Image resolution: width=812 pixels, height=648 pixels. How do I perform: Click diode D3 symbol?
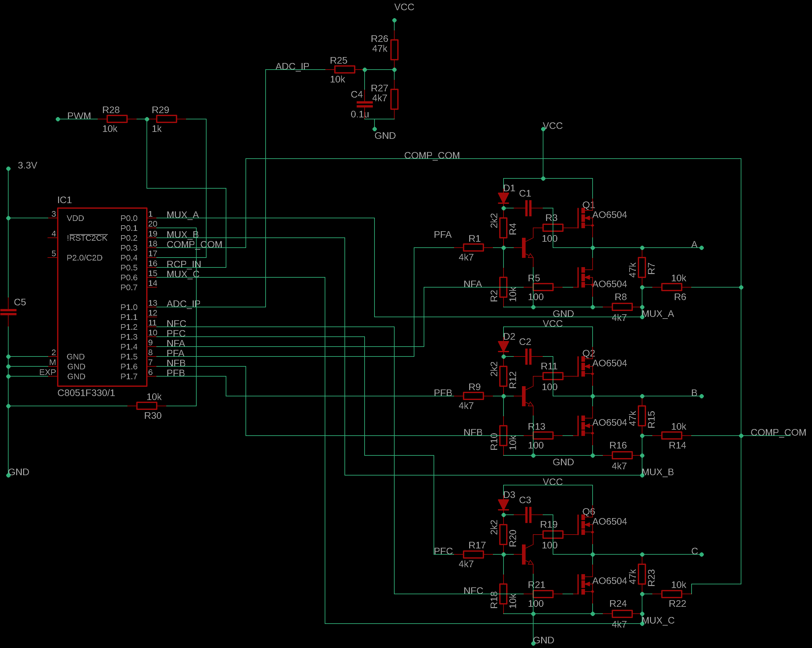503,504
